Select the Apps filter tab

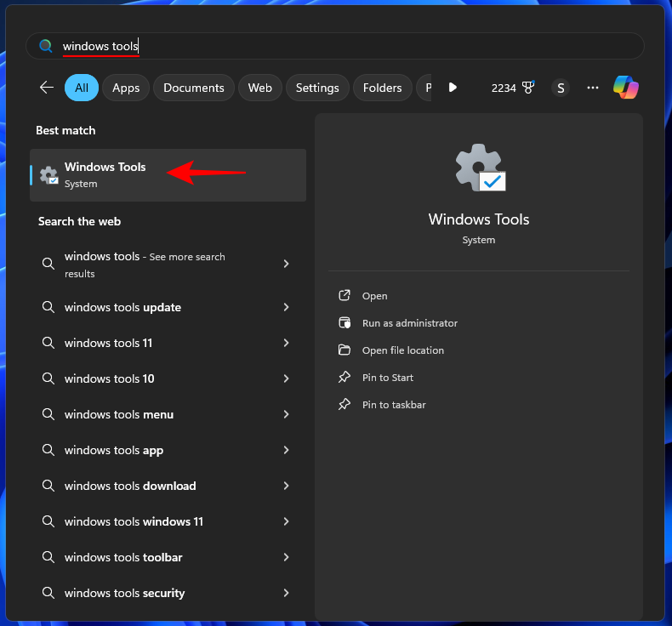click(x=126, y=88)
